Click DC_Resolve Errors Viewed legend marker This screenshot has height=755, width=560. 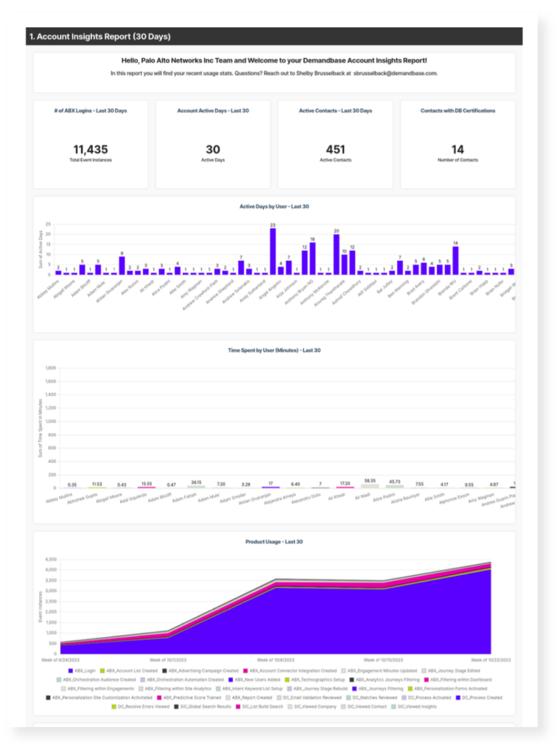114,706
